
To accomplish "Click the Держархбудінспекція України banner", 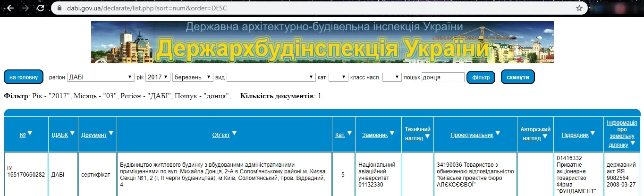I will click(x=322, y=42).
